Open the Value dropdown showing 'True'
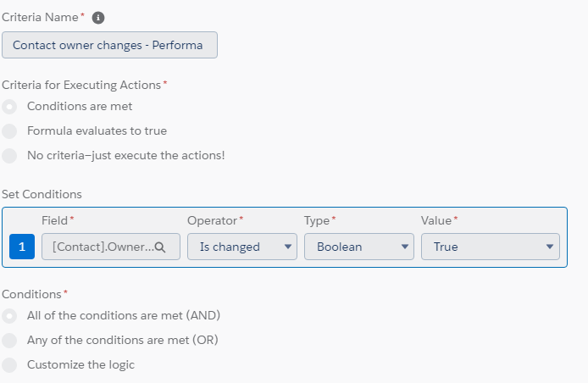Screen dimensions: 588x383 [490, 247]
